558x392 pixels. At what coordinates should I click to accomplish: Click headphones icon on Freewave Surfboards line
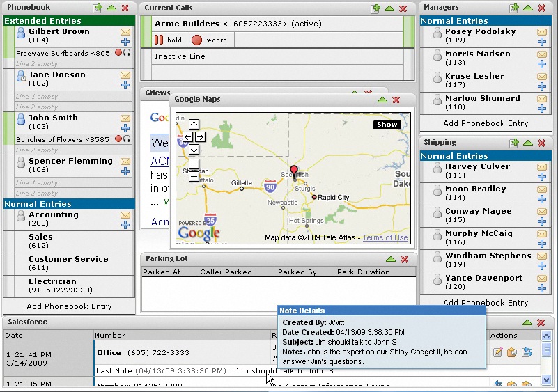[x=127, y=53]
